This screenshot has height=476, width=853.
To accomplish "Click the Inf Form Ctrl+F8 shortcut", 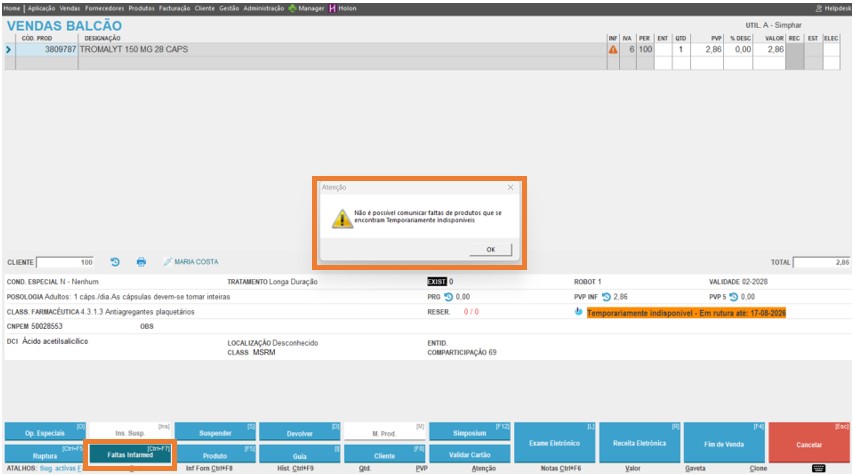I will click(x=209, y=468).
